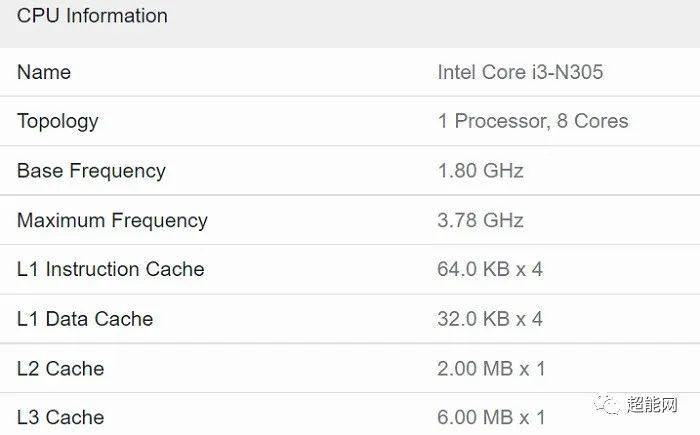Viewport: 700px width, 435px height.
Task: Select the 6.00 MB x 1 value
Action: (491, 418)
